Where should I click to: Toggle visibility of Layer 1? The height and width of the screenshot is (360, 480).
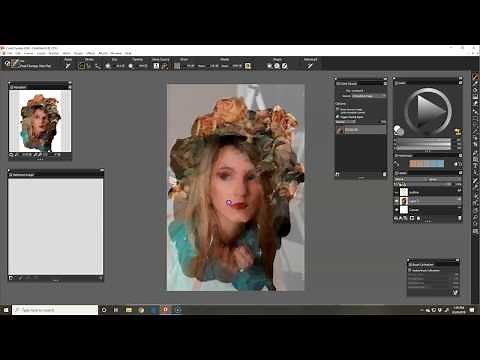396,201
